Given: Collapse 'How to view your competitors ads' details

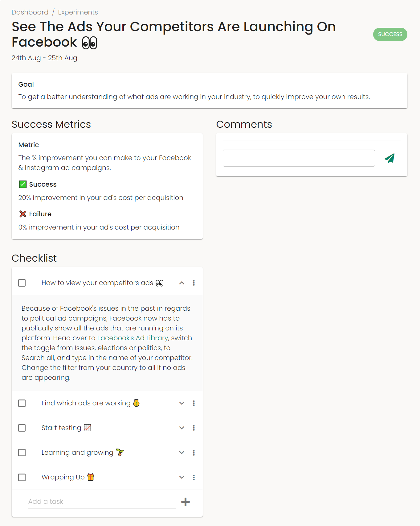Looking at the screenshot, I should coord(182,283).
